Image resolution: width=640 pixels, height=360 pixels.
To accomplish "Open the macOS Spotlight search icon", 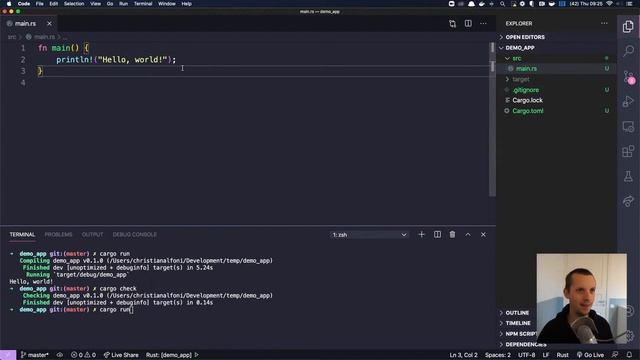I will 502,4.
